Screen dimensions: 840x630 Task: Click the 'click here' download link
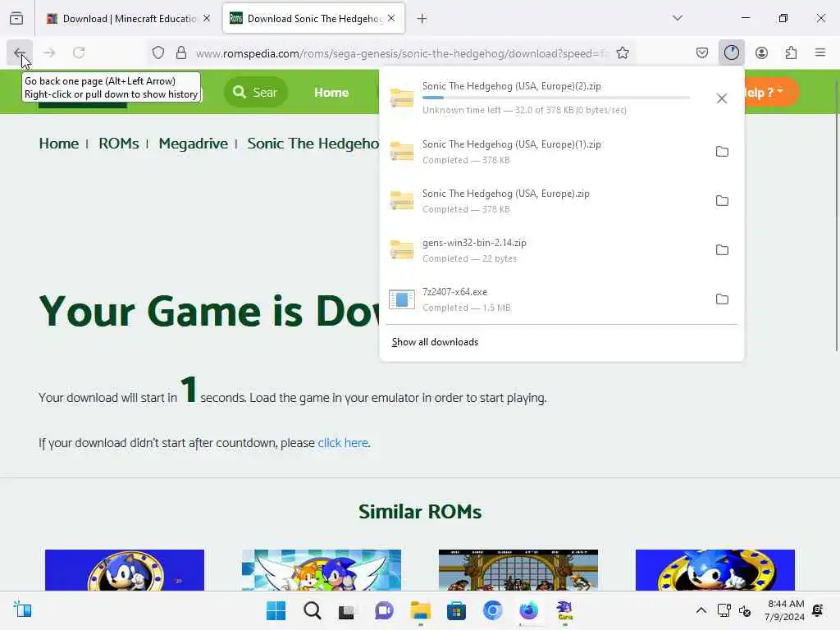[343, 443]
